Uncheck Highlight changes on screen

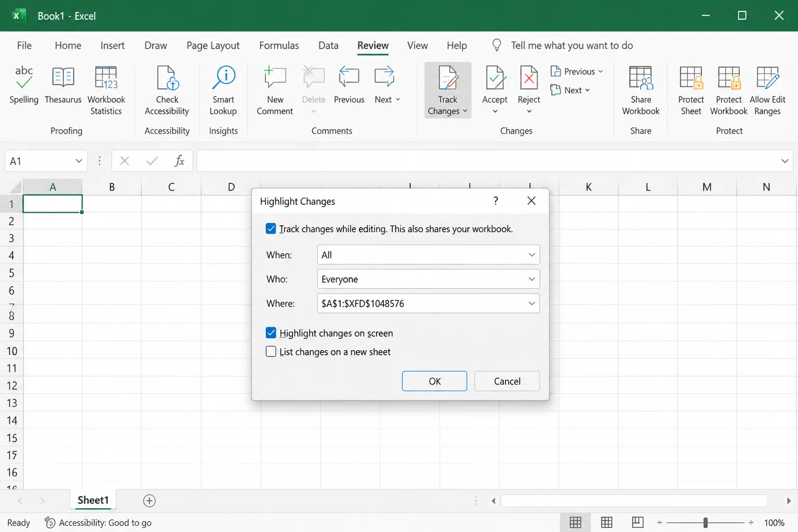(271, 333)
